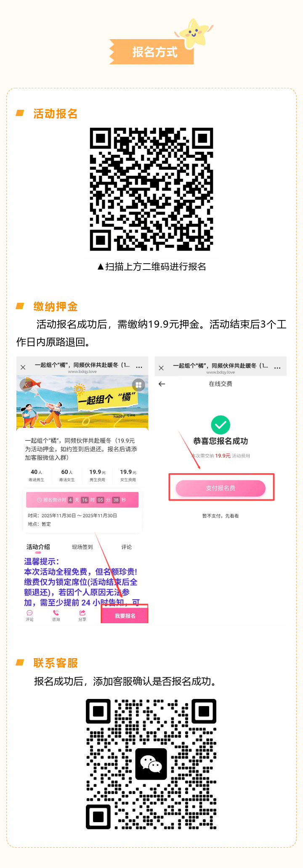Viewport: 303px width, 868px height.
Task: Click the activity registration QR code
Action: 151,189
